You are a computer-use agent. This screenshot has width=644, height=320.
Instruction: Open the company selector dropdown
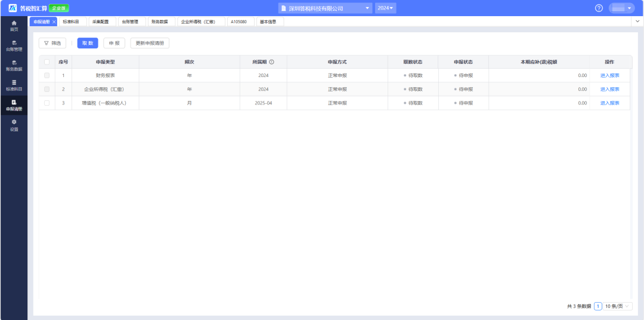[x=325, y=8]
